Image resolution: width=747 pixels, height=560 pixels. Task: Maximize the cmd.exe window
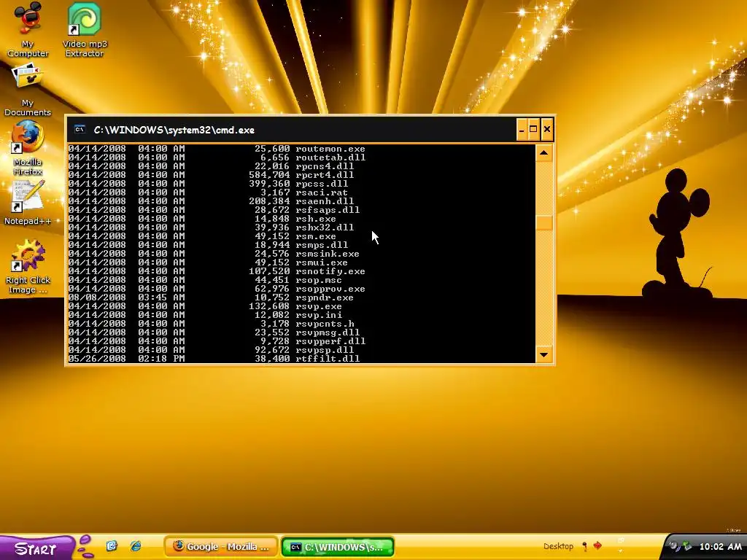coord(533,129)
